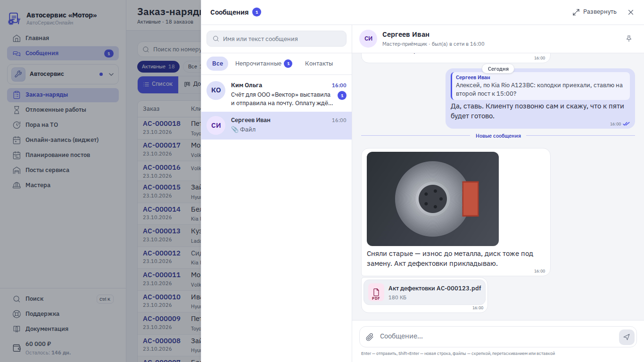
Task: Open order AC-000014 in the table
Action: (162, 209)
